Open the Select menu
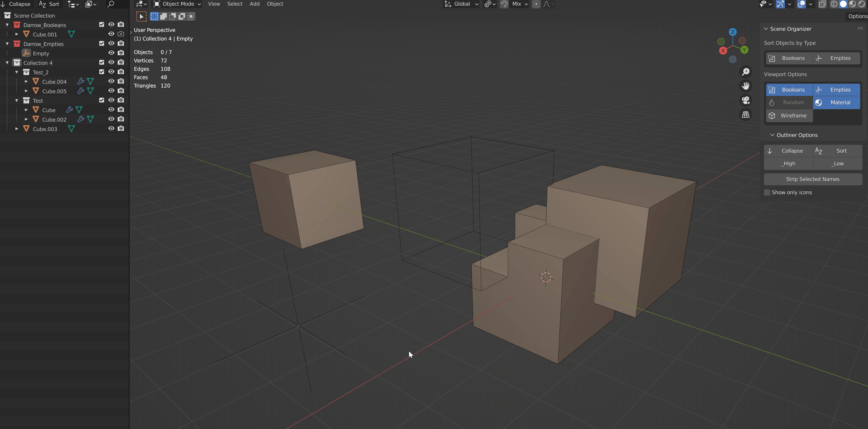This screenshot has width=868, height=429. [x=235, y=4]
